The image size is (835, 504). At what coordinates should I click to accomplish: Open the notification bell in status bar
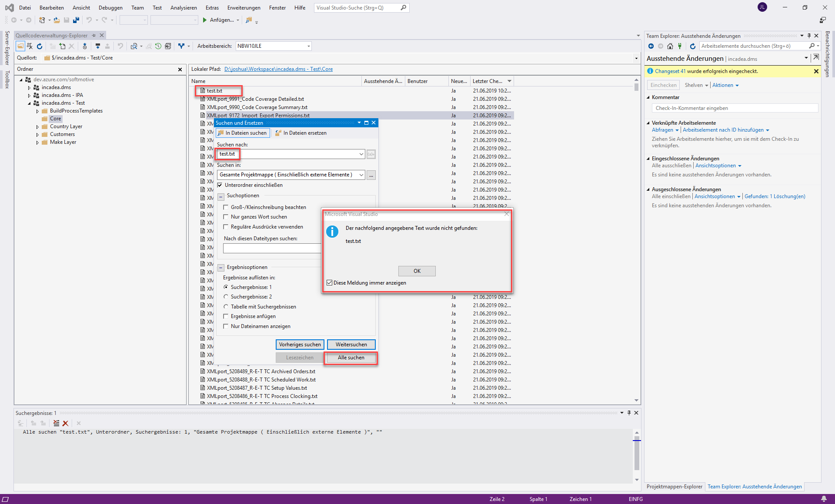click(x=824, y=499)
